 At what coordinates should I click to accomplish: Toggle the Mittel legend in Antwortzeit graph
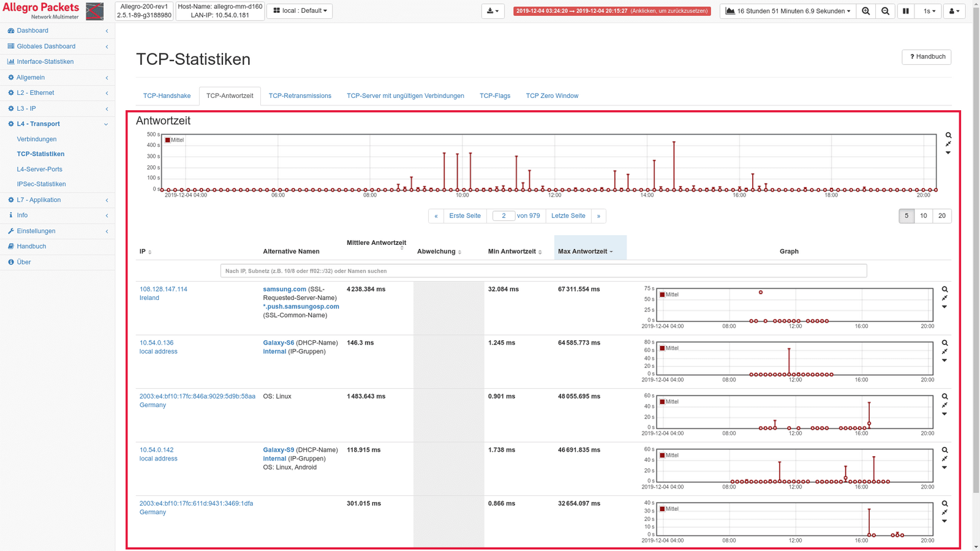(174, 140)
